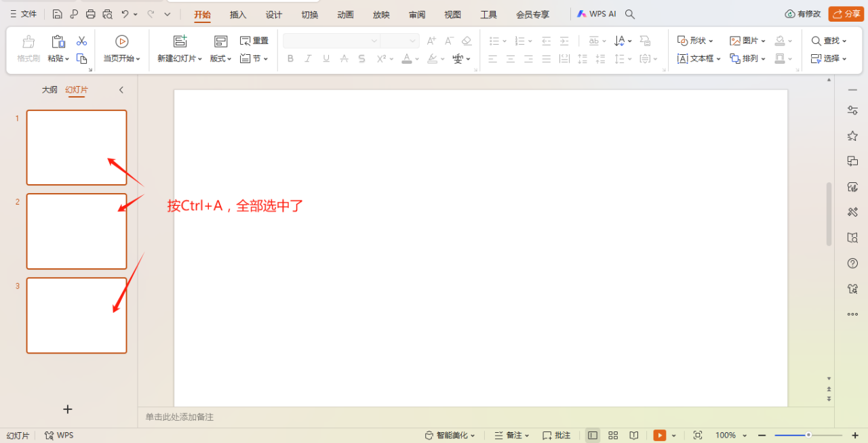Viewport: 868px width, 443px height.
Task: Insert a picture using 图片 icon
Action: pos(745,40)
